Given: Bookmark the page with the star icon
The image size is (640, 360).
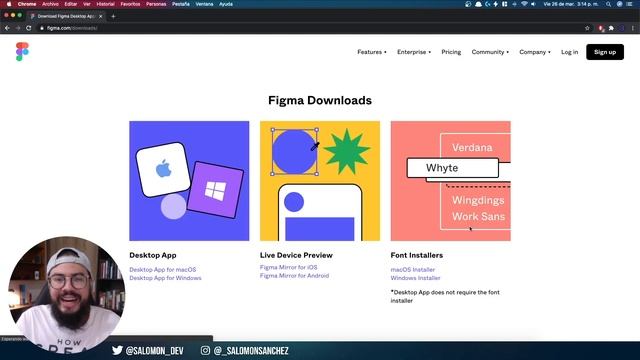Looking at the screenshot, I should 587,28.
